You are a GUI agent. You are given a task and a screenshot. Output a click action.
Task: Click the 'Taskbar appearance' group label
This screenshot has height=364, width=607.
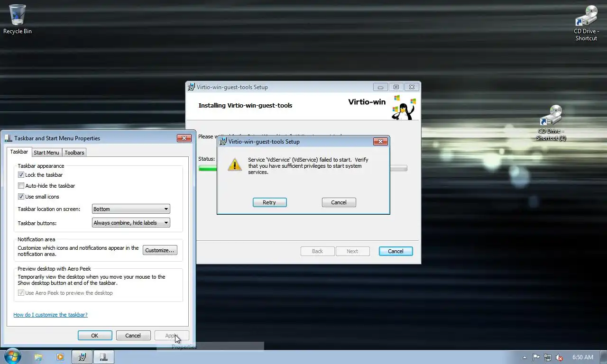click(x=41, y=166)
